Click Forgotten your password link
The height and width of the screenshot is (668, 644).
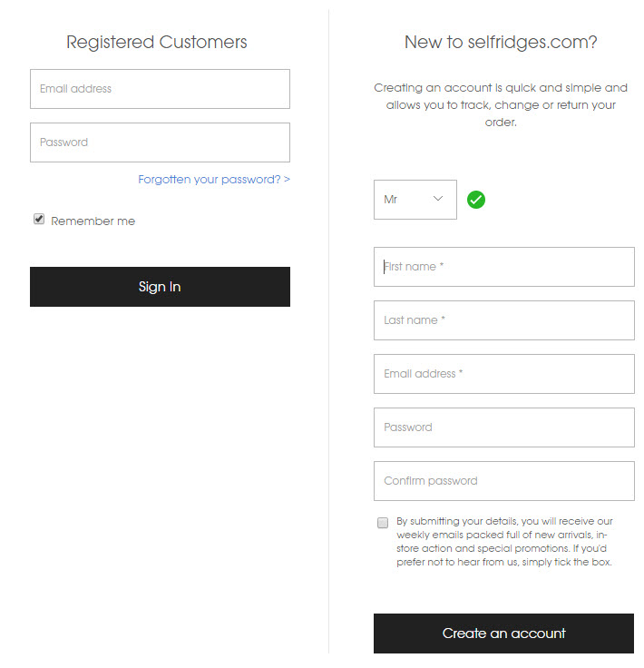(x=214, y=180)
